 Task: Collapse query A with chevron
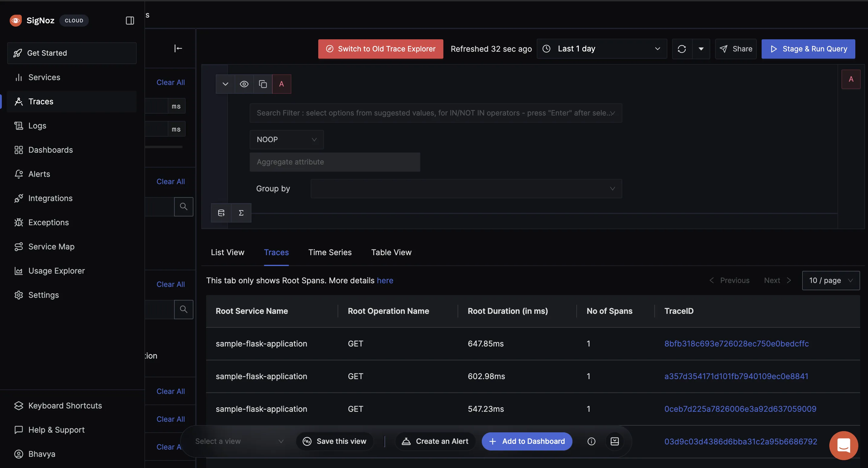[x=225, y=84]
